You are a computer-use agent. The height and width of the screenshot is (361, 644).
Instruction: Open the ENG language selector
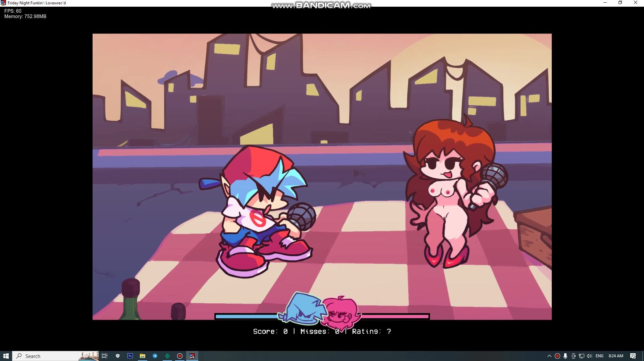pyautogui.click(x=599, y=356)
